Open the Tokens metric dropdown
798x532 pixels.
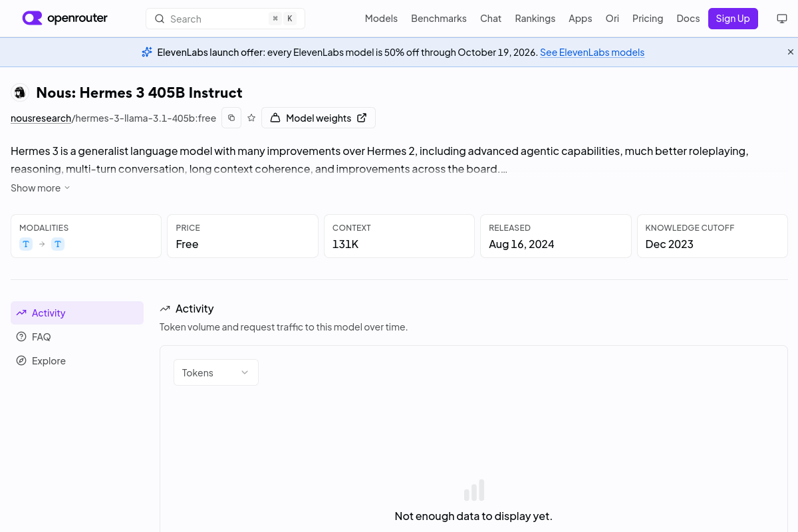[216, 372]
